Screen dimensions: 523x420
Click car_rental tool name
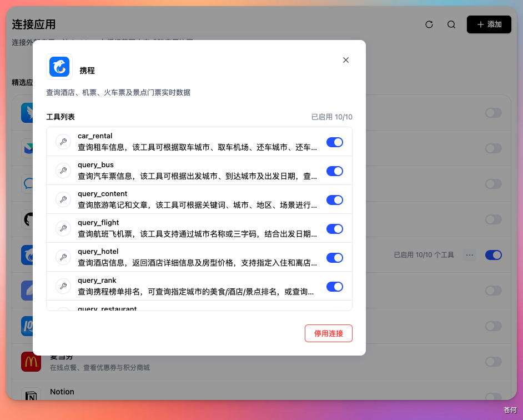pyautogui.click(x=95, y=136)
